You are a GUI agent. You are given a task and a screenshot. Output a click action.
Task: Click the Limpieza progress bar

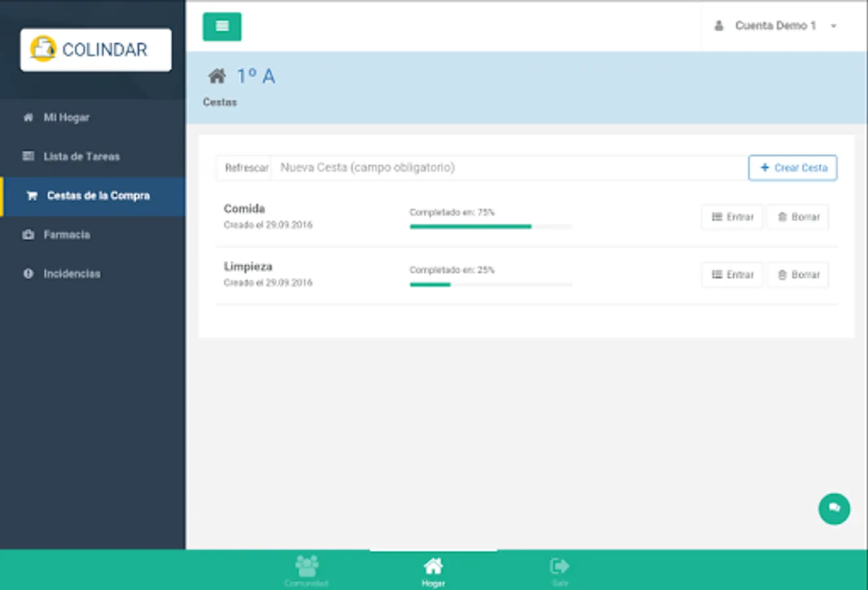coord(491,285)
